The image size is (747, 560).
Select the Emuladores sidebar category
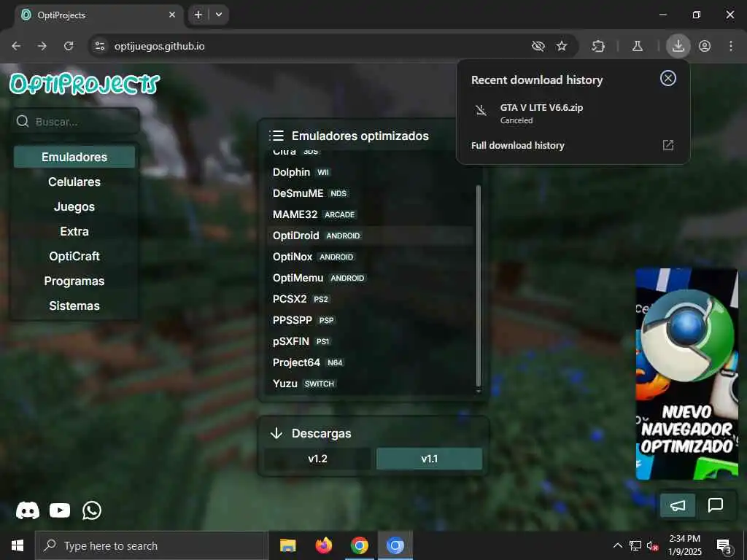[x=74, y=157]
